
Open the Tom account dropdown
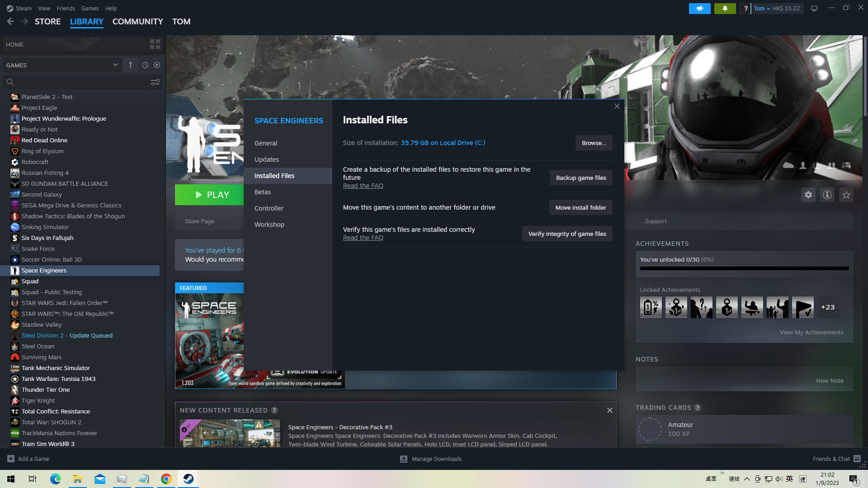tap(762, 9)
